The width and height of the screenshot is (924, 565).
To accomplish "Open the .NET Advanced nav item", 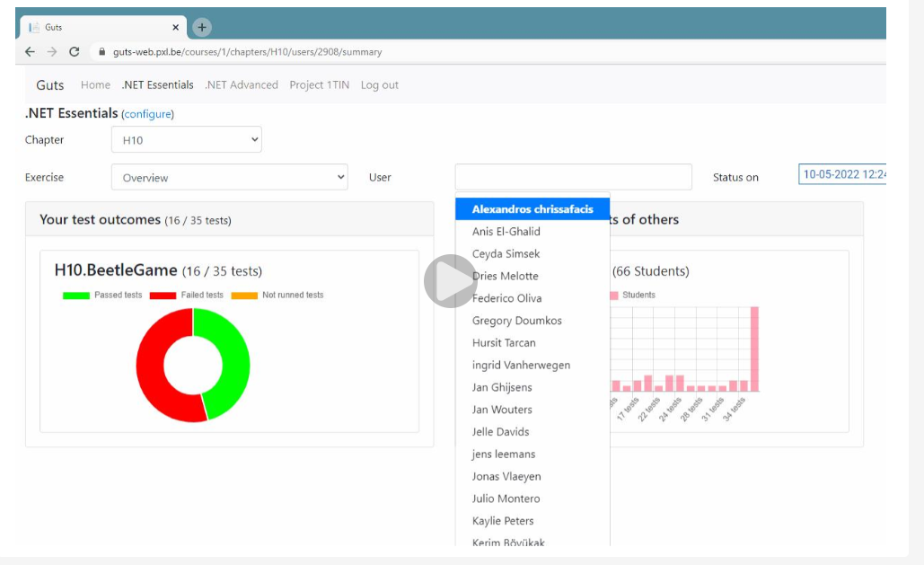I will (242, 85).
